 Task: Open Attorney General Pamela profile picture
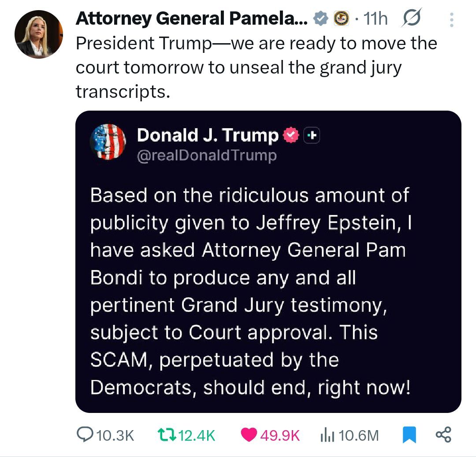38,34
